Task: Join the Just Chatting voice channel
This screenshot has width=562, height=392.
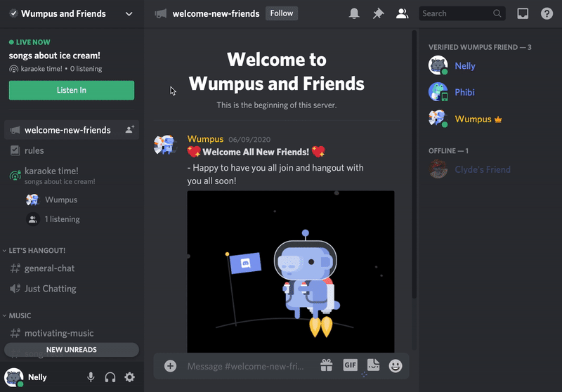Action: coord(72,289)
